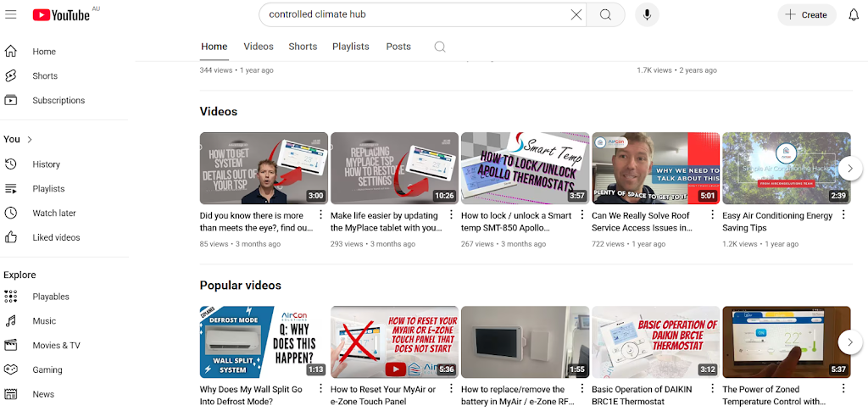Click in the search input field

[415, 14]
